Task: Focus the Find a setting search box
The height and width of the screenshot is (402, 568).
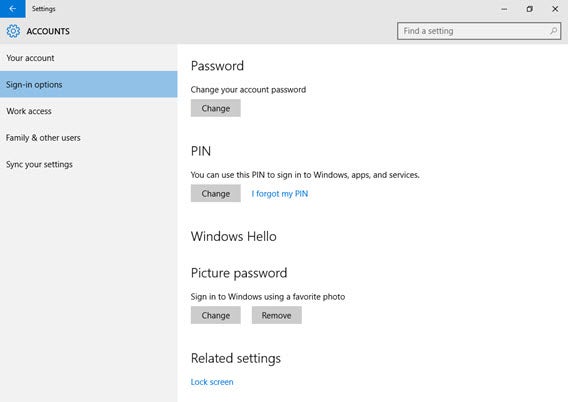Action: (x=479, y=31)
